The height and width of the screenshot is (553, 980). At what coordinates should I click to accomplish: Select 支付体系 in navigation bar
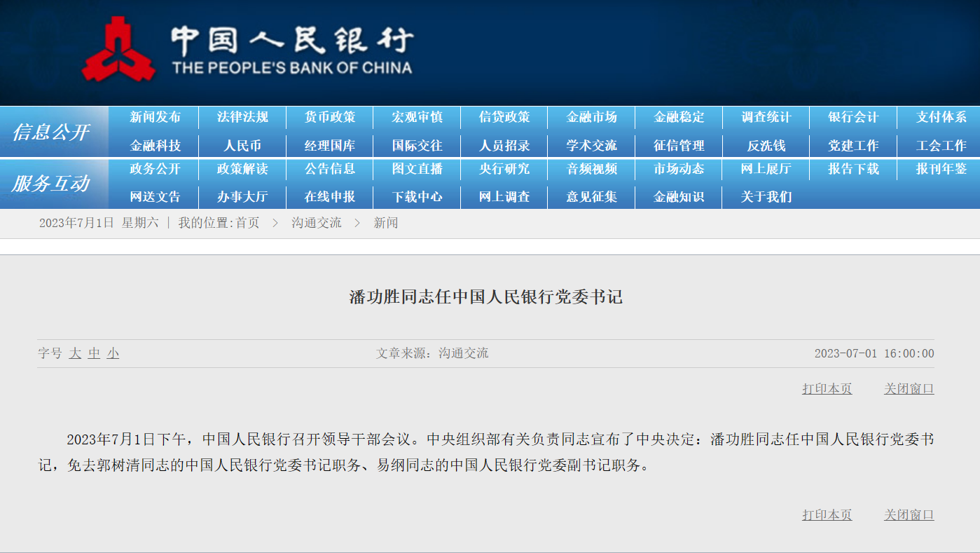[x=941, y=117]
